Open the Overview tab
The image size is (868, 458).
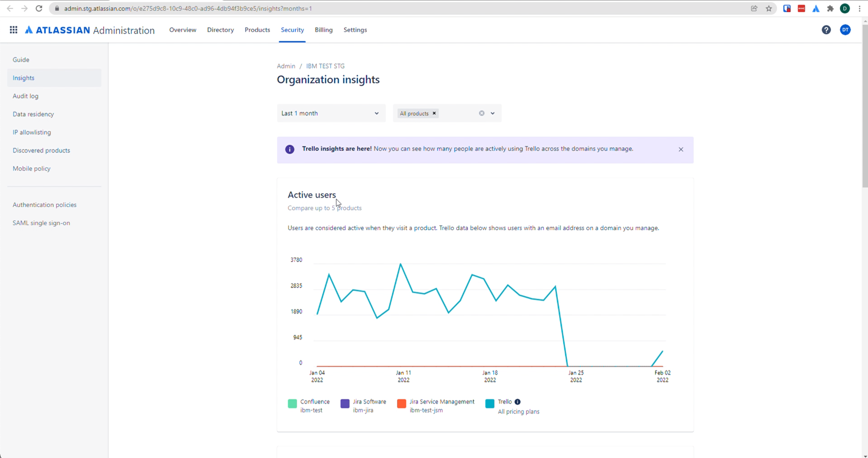[x=183, y=30]
